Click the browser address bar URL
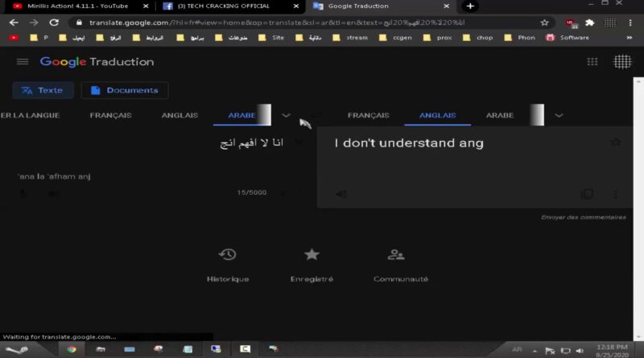Viewport: 644px width, 358px height. point(277,23)
